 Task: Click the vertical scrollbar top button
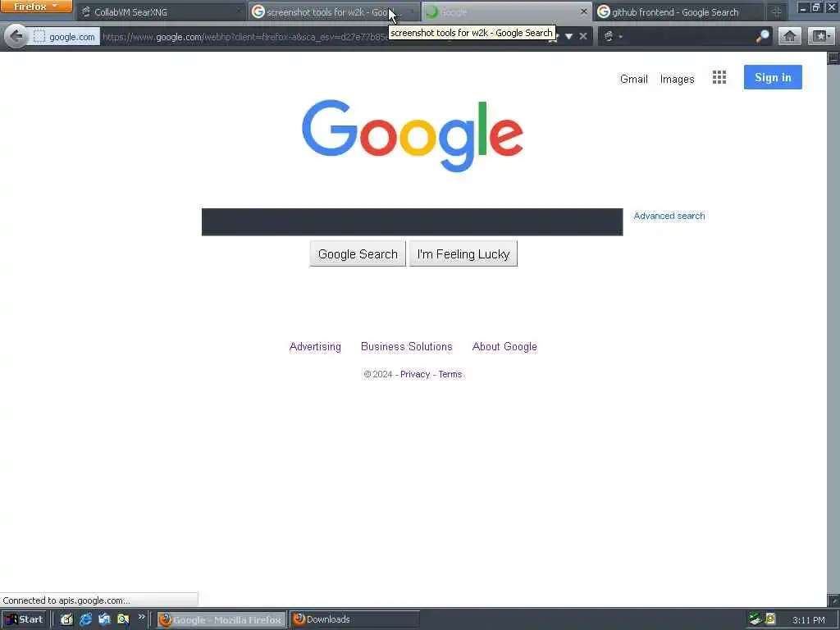coord(833,58)
